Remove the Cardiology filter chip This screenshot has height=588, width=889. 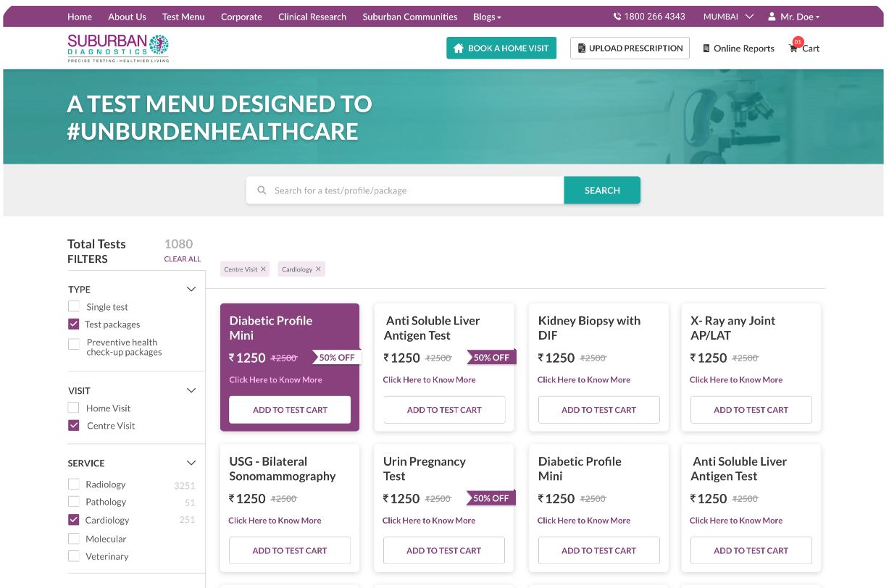coord(318,269)
